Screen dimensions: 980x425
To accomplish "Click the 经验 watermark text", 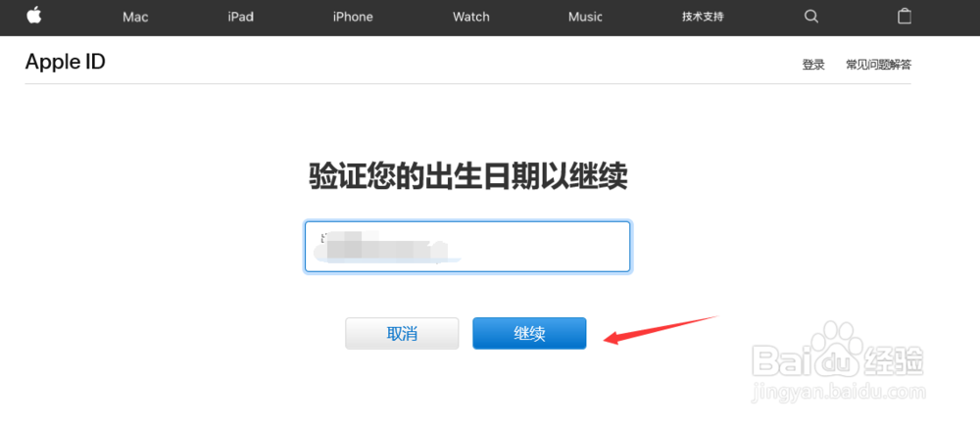I will click(x=894, y=360).
